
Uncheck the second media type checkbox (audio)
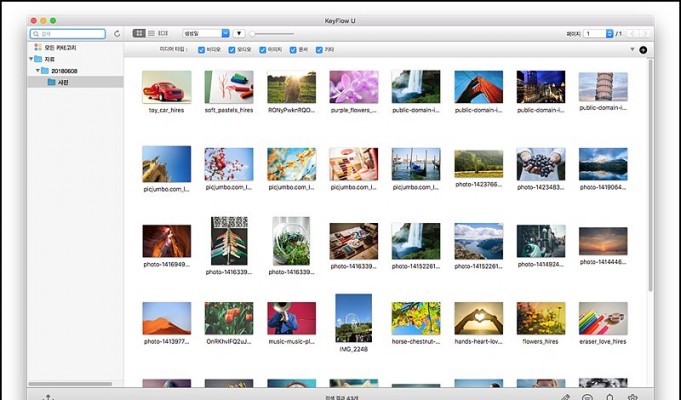click(232, 50)
